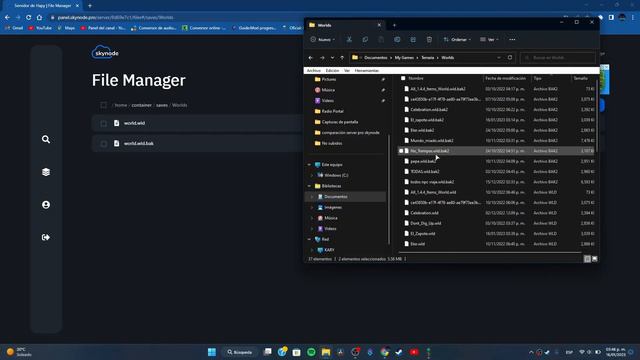Select the Worlds Explorer tab
This screenshot has width=640, height=360.
point(345,25)
